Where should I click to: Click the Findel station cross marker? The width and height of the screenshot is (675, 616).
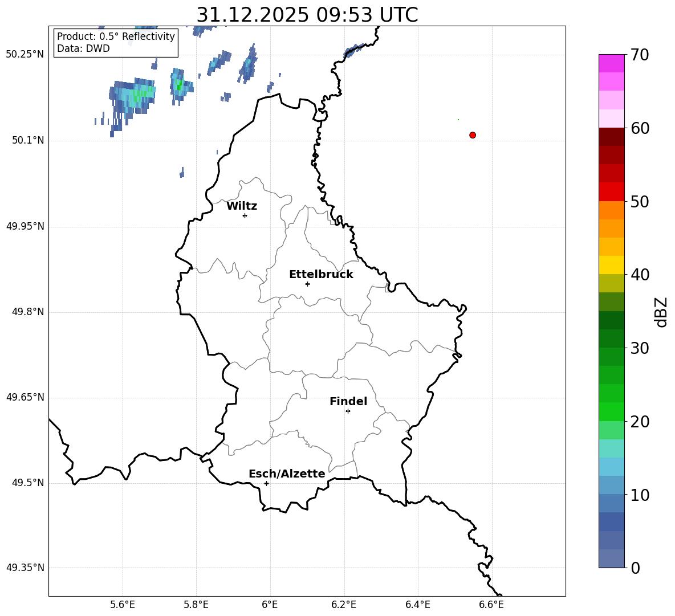tap(348, 411)
